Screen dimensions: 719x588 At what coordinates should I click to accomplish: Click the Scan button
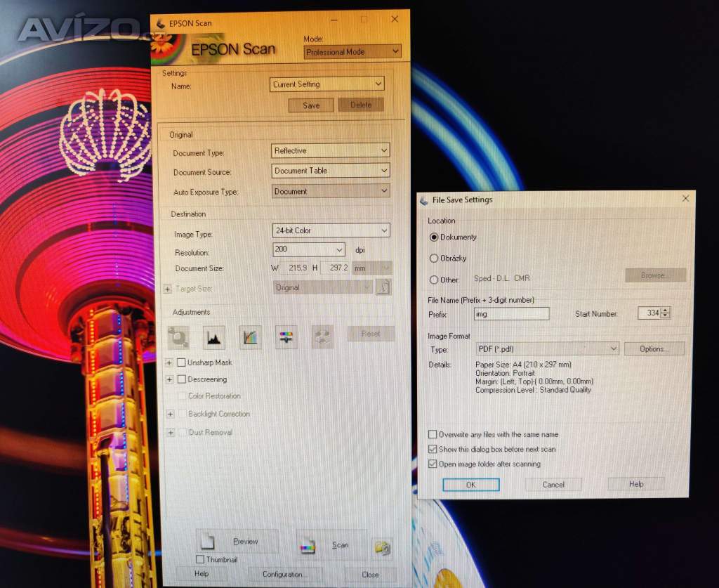(331, 545)
